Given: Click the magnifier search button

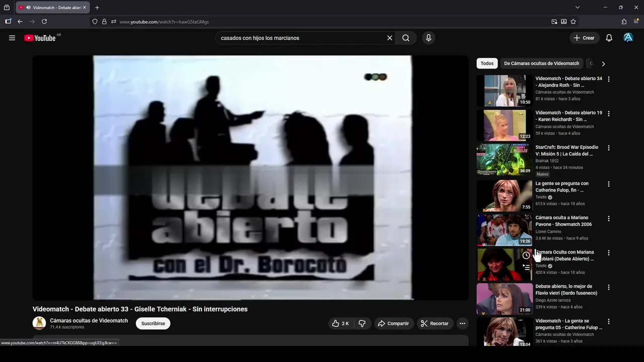Looking at the screenshot, I should click(406, 38).
